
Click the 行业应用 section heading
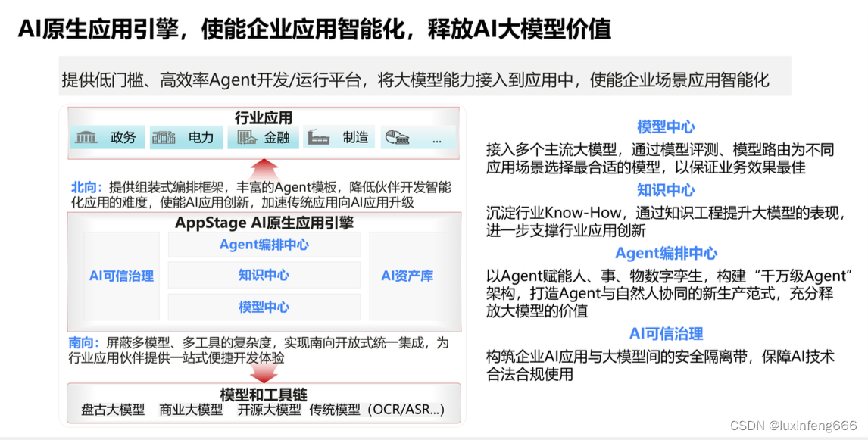pyautogui.click(x=264, y=118)
